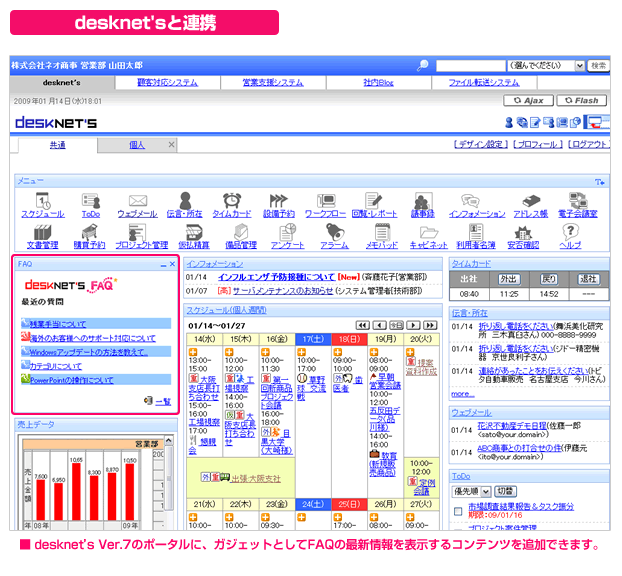This screenshot has height=576, width=622.
Task: Open the タイムカード alarm clock icon
Action: pyautogui.click(x=232, y=201)
